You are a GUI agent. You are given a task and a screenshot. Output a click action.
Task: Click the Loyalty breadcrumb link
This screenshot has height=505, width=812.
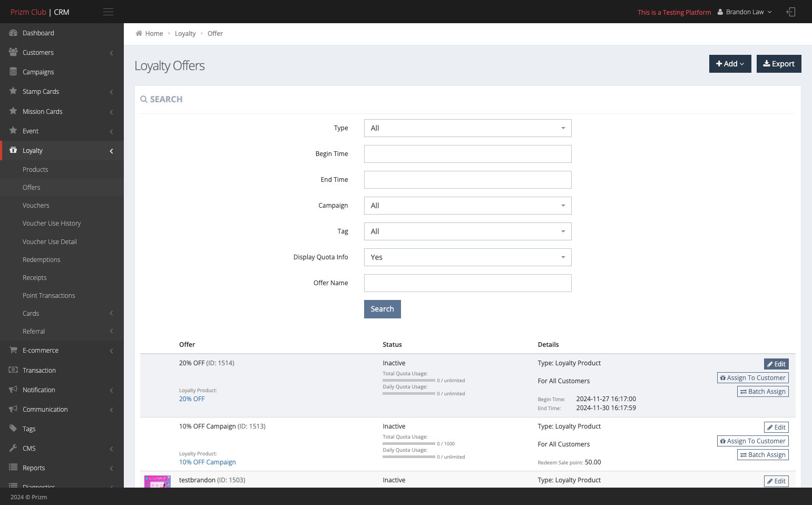pos(185,33)
